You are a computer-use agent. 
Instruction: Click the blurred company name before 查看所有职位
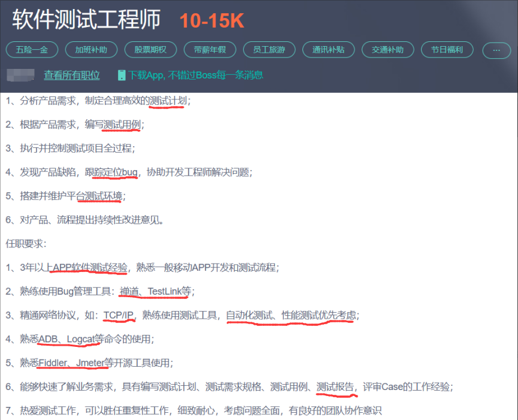tap(21, 75)
